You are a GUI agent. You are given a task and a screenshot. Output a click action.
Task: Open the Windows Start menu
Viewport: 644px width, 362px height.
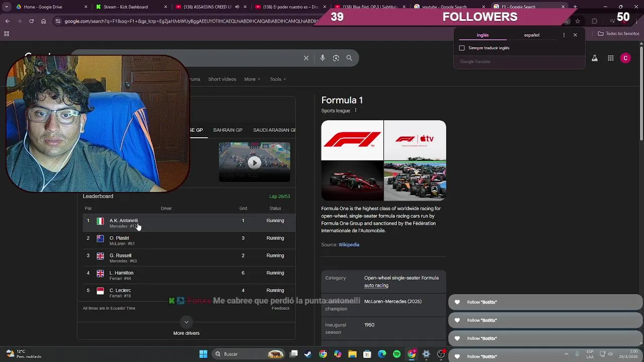(203, 354)
